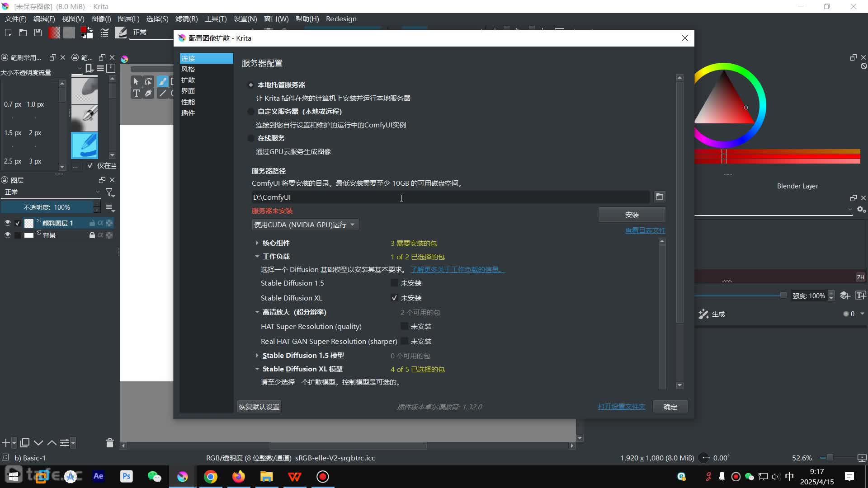868x488 pixels.
Task: Select the freehand brush tool
Action: click(162, 81)
